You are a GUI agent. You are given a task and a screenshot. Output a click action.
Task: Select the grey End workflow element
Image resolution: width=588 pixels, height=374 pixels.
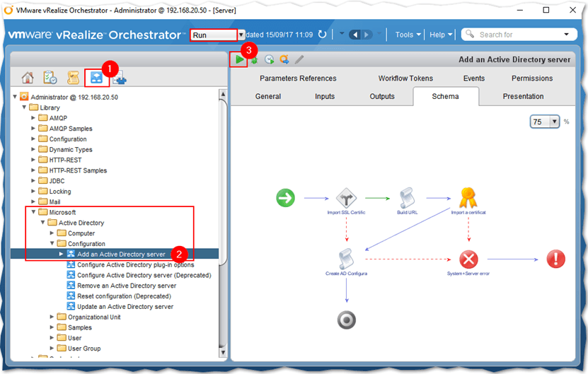(347, 320)
